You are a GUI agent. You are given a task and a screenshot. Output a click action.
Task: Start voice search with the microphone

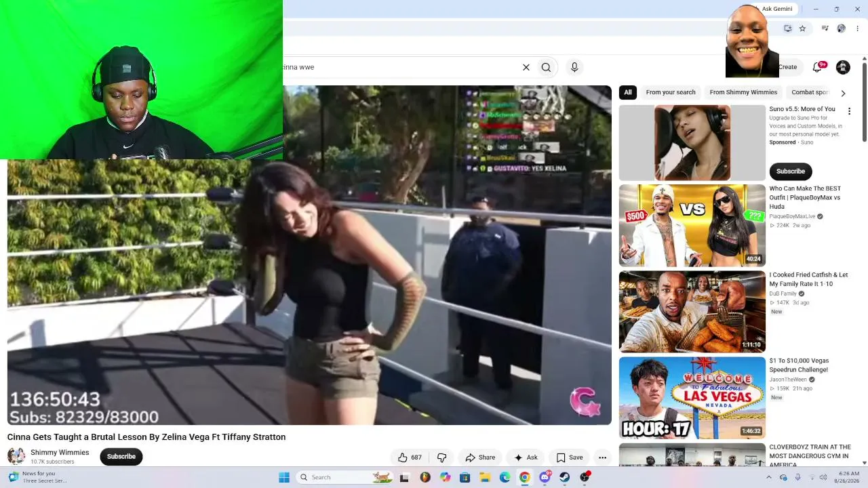574,67
